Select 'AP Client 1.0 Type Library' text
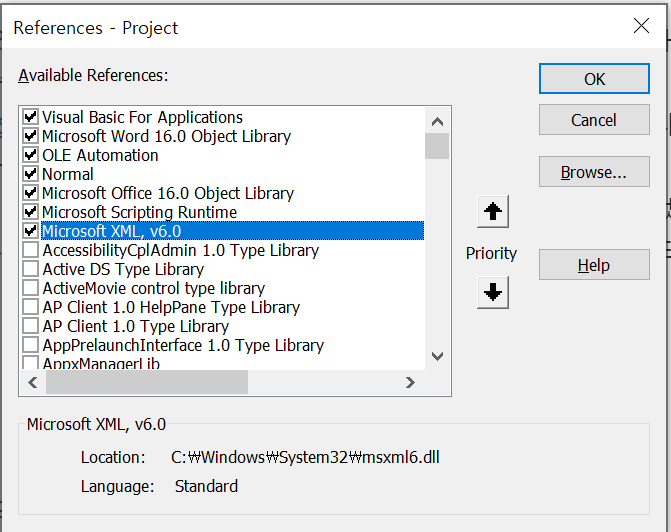 (136, 326)
